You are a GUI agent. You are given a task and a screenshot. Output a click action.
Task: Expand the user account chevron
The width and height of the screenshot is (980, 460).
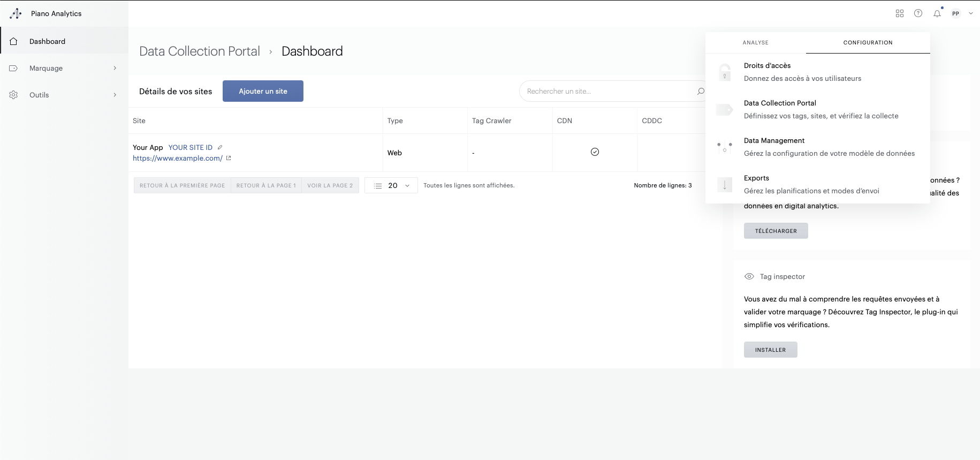[971, 13]
